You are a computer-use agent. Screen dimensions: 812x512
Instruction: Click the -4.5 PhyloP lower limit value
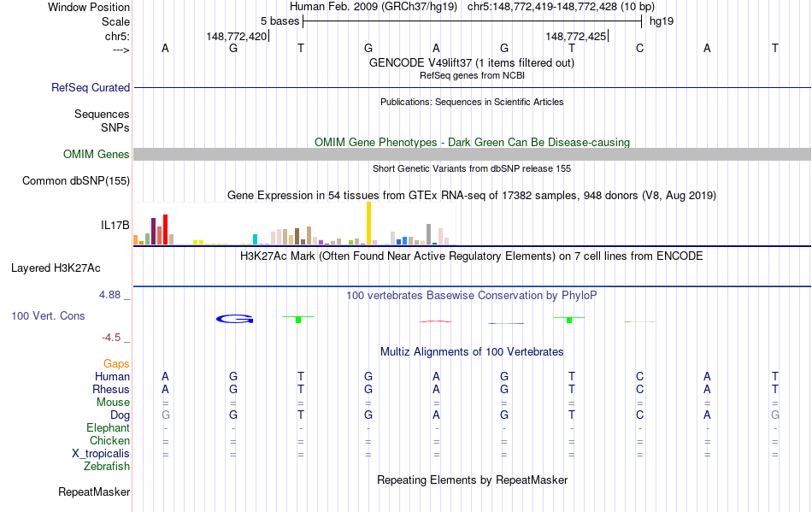tap(111, 338)
